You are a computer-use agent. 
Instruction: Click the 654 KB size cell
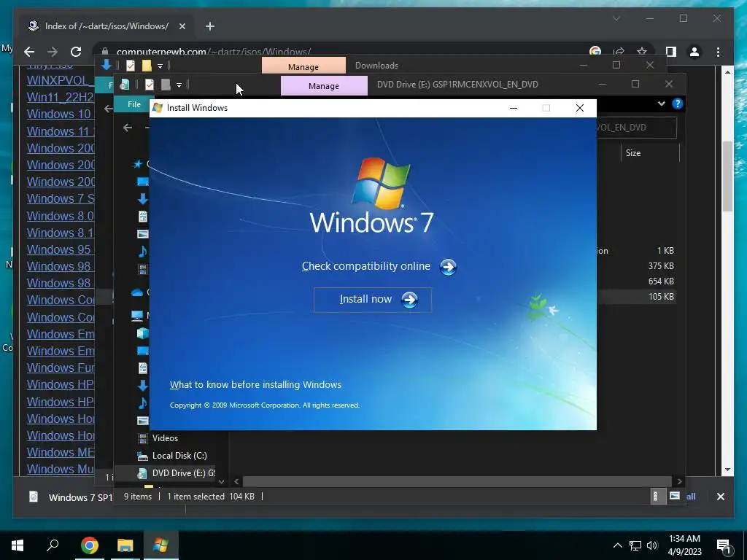click(x=661, y=281)
